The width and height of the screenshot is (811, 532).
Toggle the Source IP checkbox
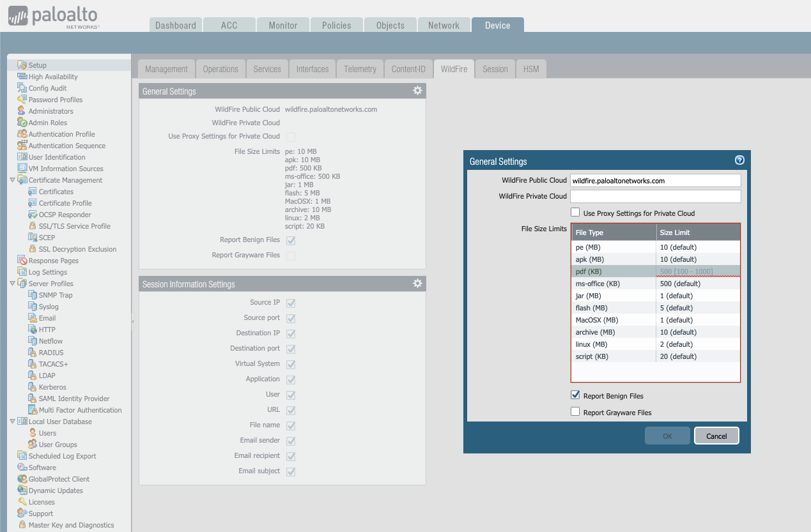coord(291,303)
